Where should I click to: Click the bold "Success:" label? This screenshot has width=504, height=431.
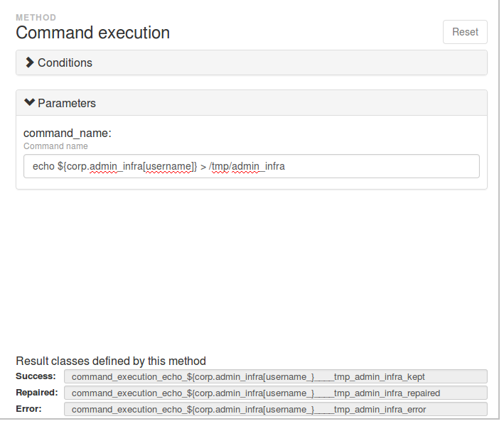click(36, 376)
